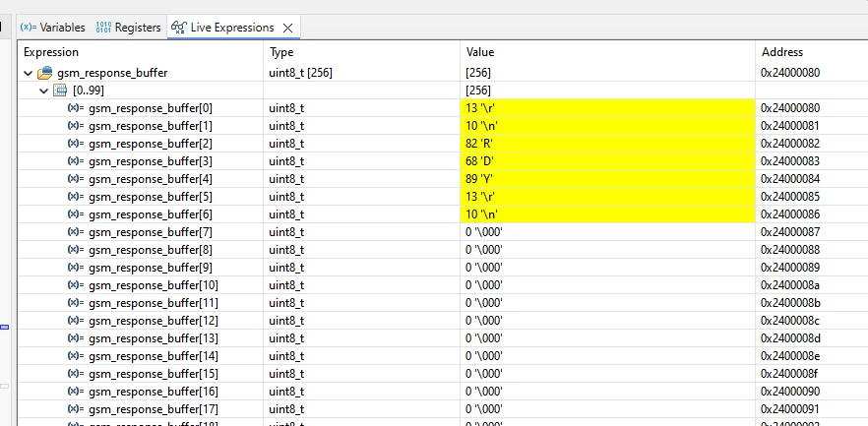Close the Live Expressions tab
This screenshot has width=868, height=426.
pos(287,28)
